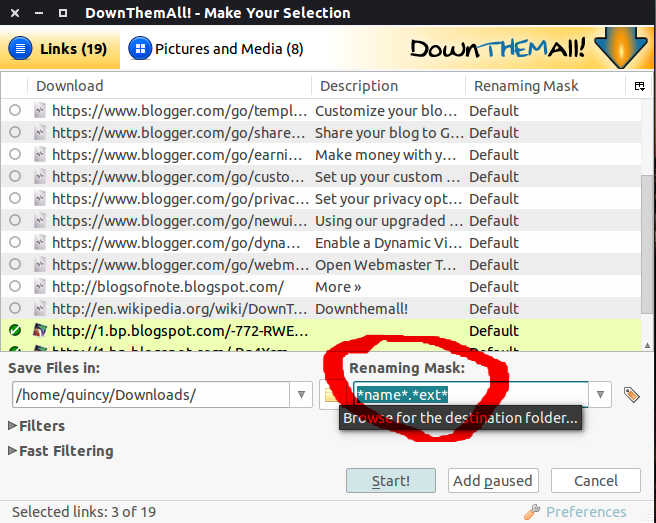Click file icon of blogger.com/go/custo... row
The image size is (656, 523).
(40, 177)
